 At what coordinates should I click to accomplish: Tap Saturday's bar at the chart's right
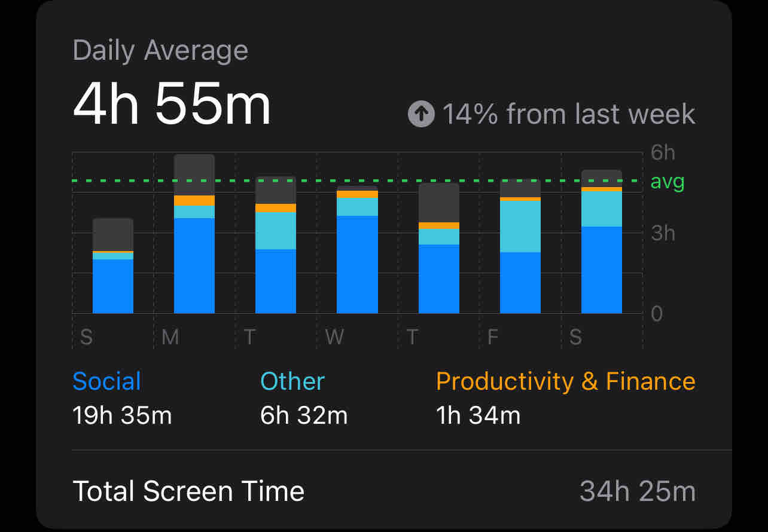pyautogui.click(x=602, y=242)
